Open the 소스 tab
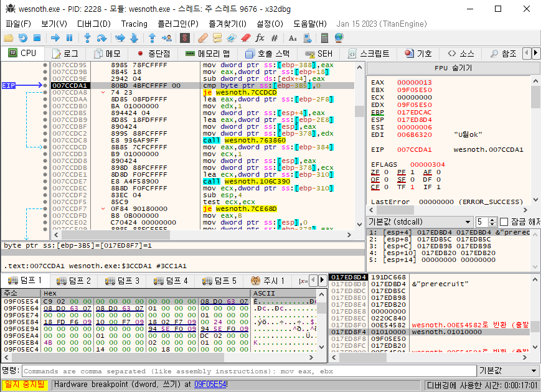 461,54
